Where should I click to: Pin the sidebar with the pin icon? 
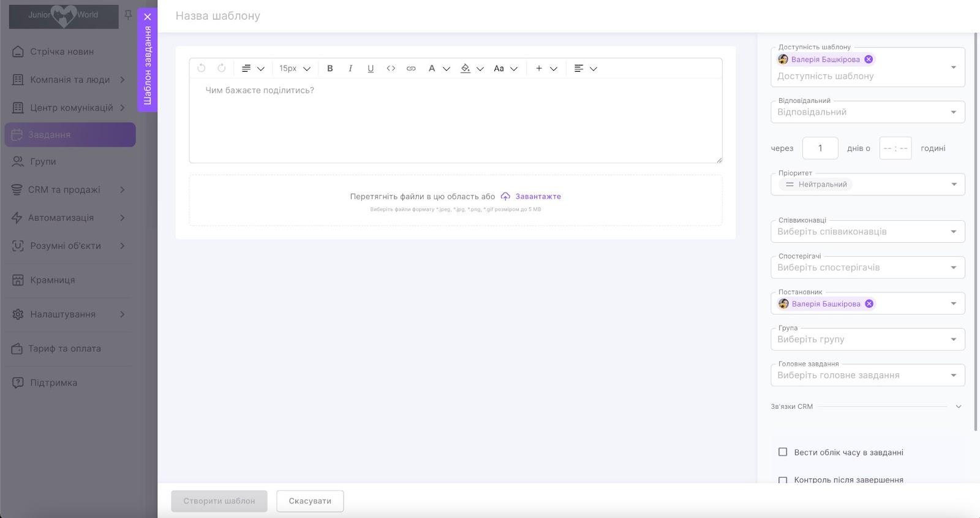128,15
